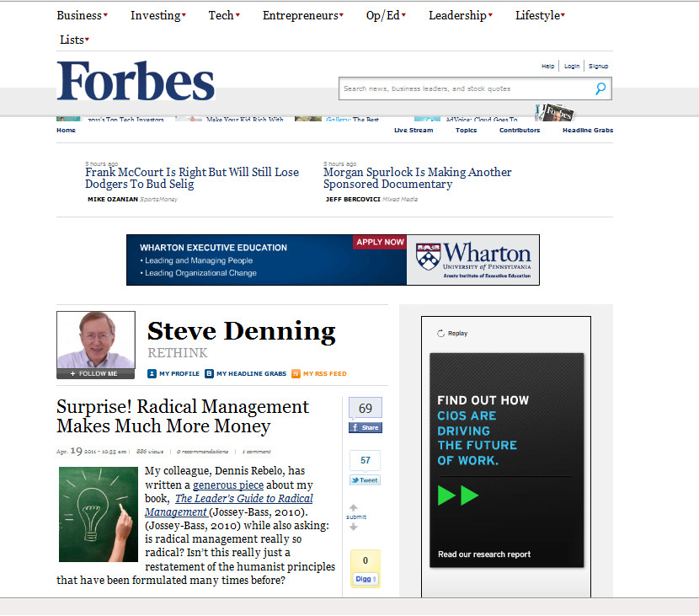Screen dimensions: 699x616
Task: Click author Mike Ozanian
Action: click(x=113, y=200)
